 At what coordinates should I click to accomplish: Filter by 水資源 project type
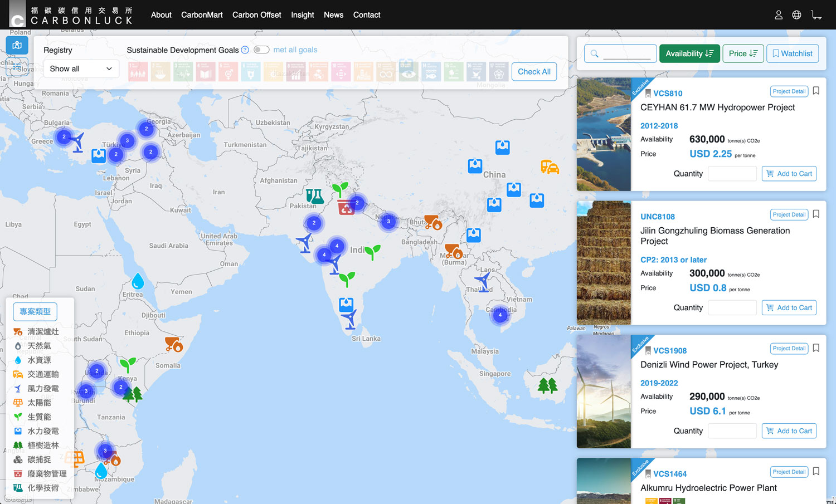point(32,360)
